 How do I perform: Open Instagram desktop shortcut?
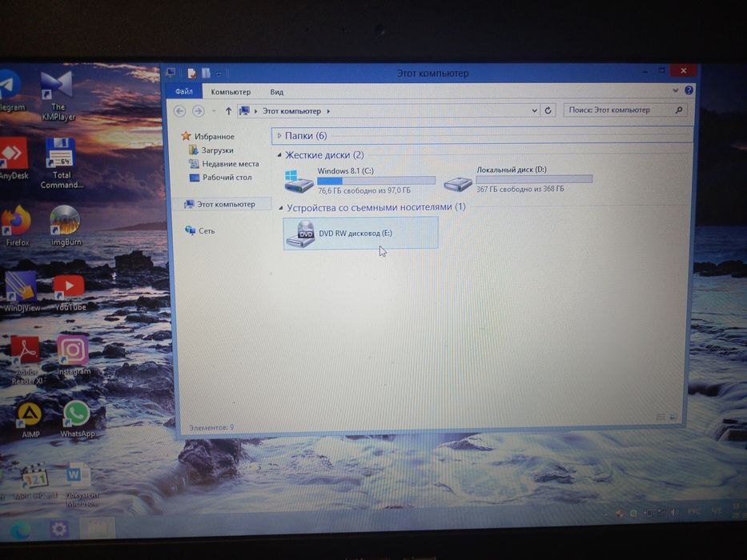click(x=73, y=355)
